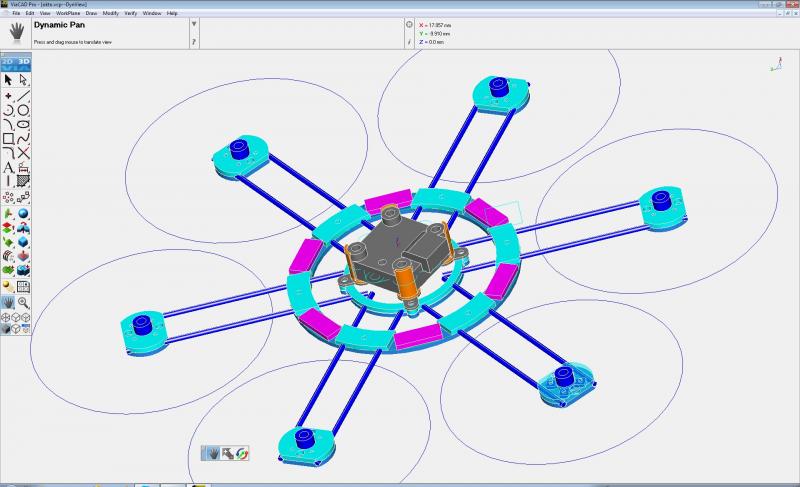Image resolution: width=800 pixels, height=487 pixels.
Task: Select the line tool
Action: 23,96
